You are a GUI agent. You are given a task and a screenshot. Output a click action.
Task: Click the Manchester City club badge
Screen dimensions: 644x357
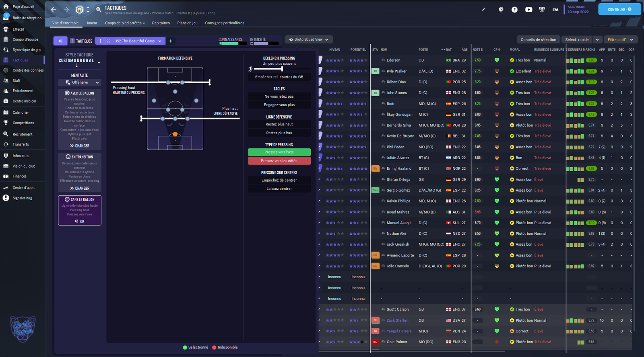pyautogui.click(x=80, y=10)
